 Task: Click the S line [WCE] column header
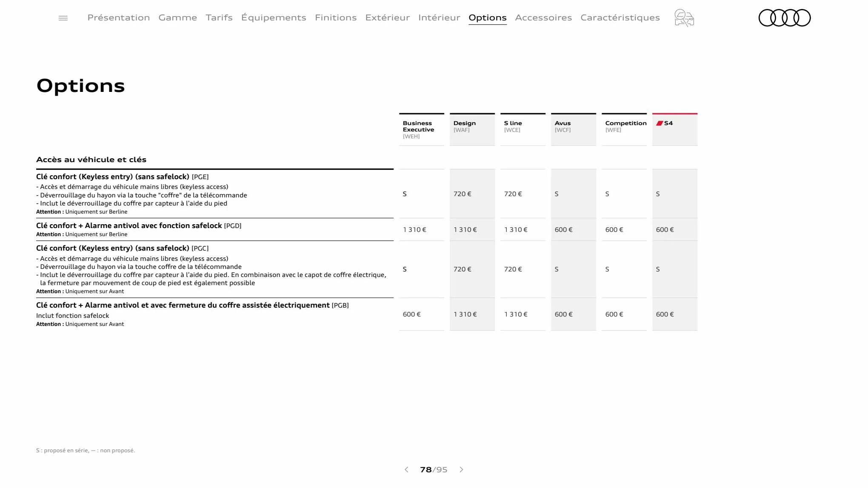523,129
